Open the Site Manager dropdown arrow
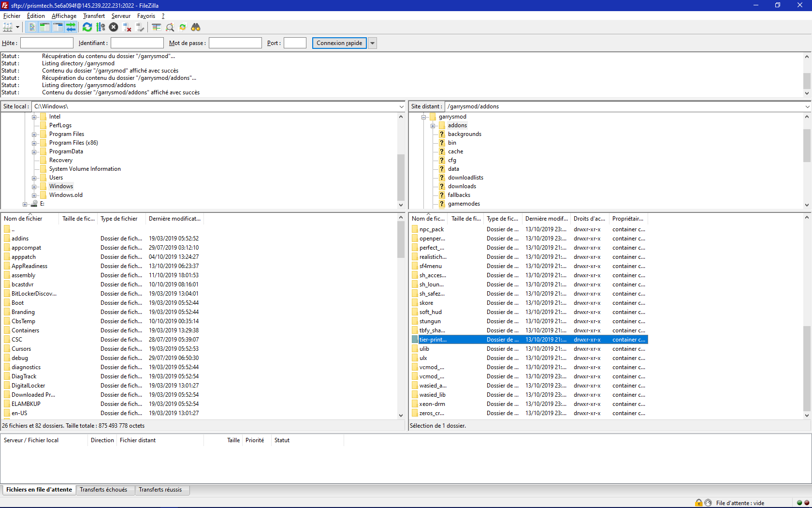 pyautogui.click(x=17, y=27)
